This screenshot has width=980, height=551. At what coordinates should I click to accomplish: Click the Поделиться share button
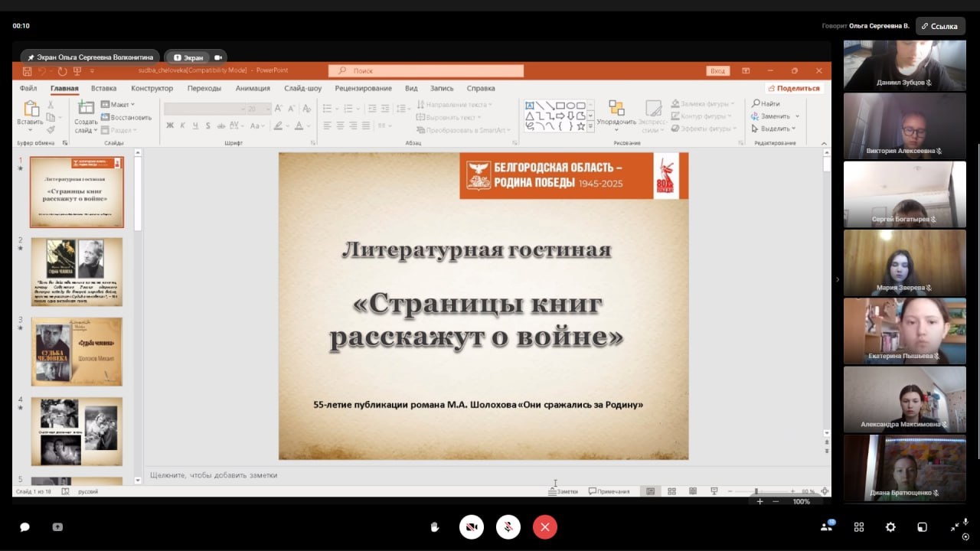[x=794, y=88]
